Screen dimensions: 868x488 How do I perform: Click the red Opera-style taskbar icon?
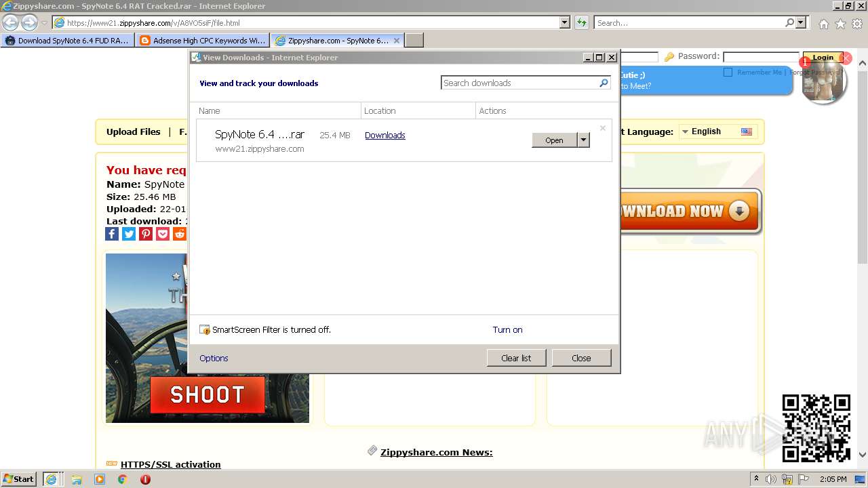(x=145, y=479)
